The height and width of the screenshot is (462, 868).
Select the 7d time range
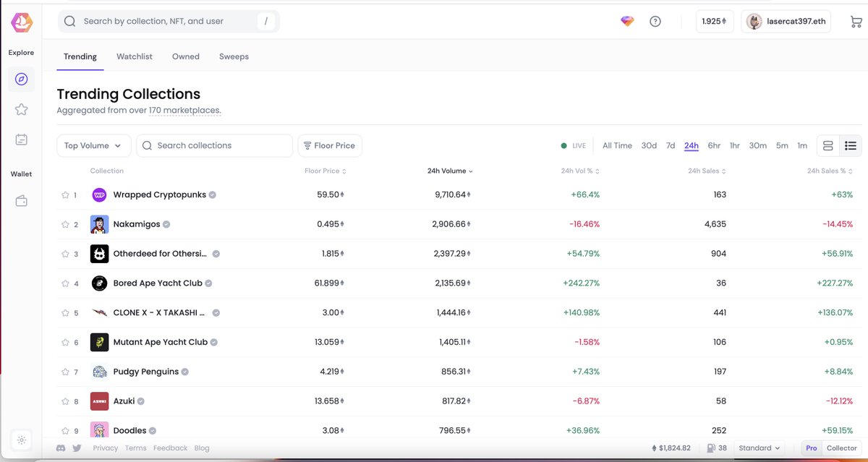(x=671, y=145)
